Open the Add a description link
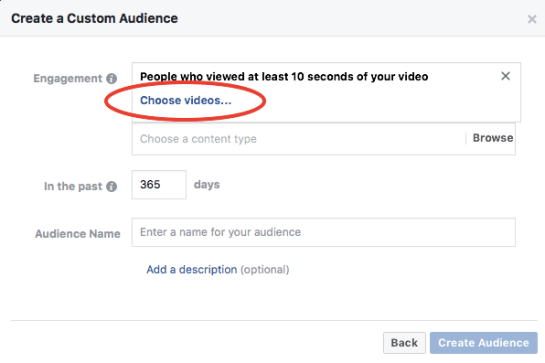 click(192, 269)
